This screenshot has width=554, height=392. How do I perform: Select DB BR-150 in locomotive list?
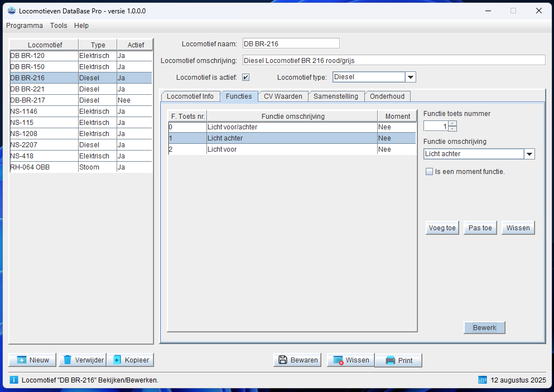81,67
